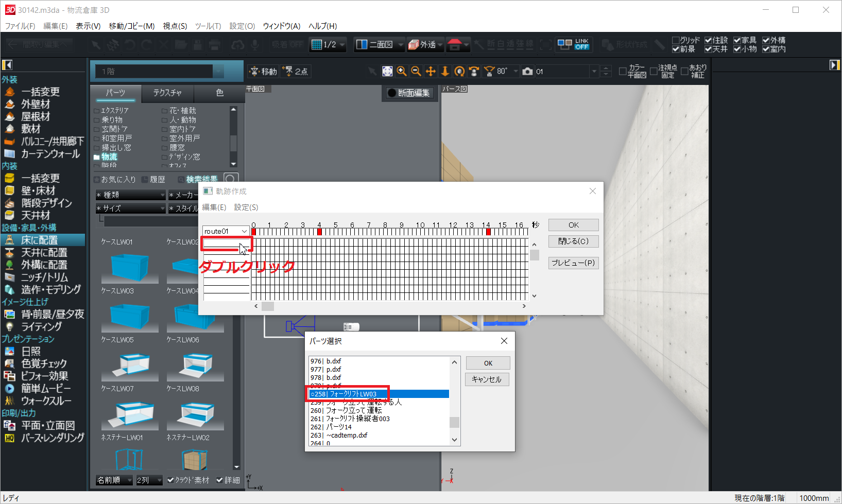The height and width of the screenshot is (504, 842).
Task: Click the プレビュー(P) button
Action: (573, 263)
